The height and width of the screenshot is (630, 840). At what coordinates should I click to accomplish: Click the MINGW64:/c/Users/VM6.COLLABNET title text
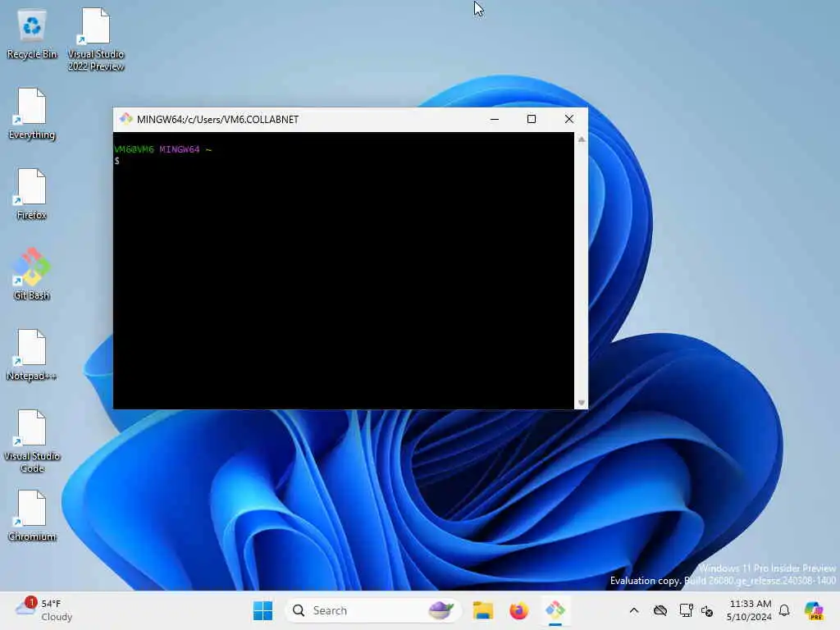[217, 120]
